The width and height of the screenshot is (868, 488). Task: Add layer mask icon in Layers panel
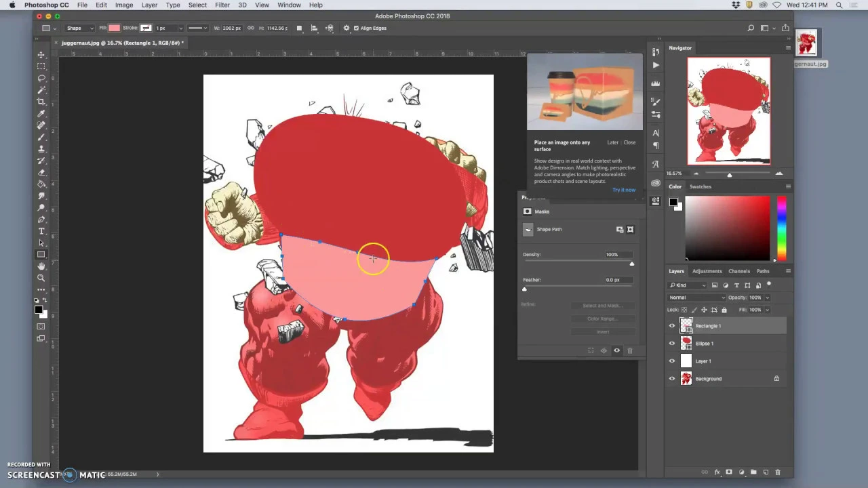729,472
